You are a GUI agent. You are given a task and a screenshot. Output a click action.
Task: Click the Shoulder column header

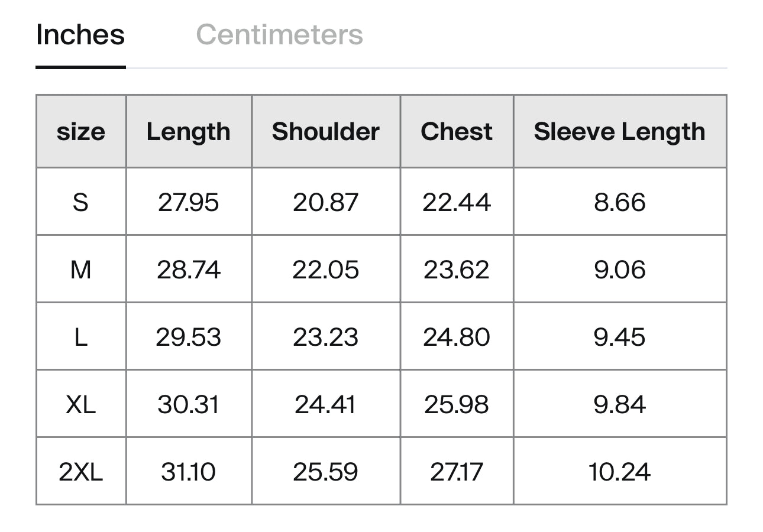[x=326, y=131]
